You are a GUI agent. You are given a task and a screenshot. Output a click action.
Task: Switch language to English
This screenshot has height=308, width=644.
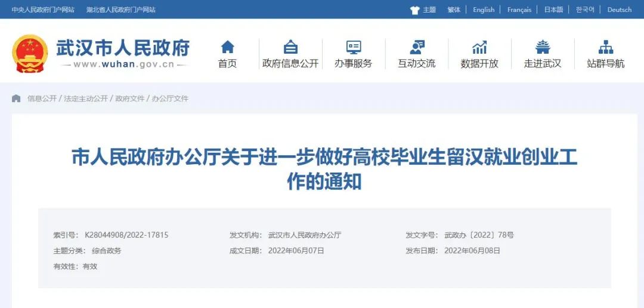[x=484, y=10]
